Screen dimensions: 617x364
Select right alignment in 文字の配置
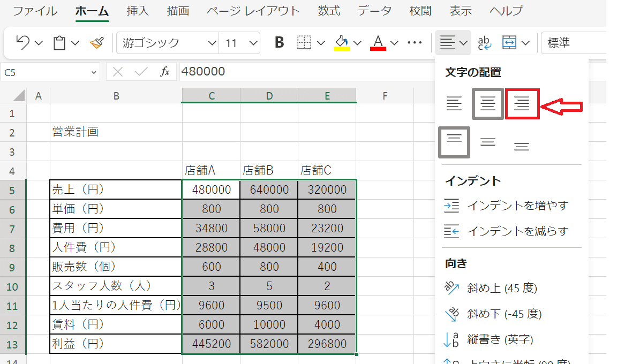pyautogui.click(x=522, y=104)
